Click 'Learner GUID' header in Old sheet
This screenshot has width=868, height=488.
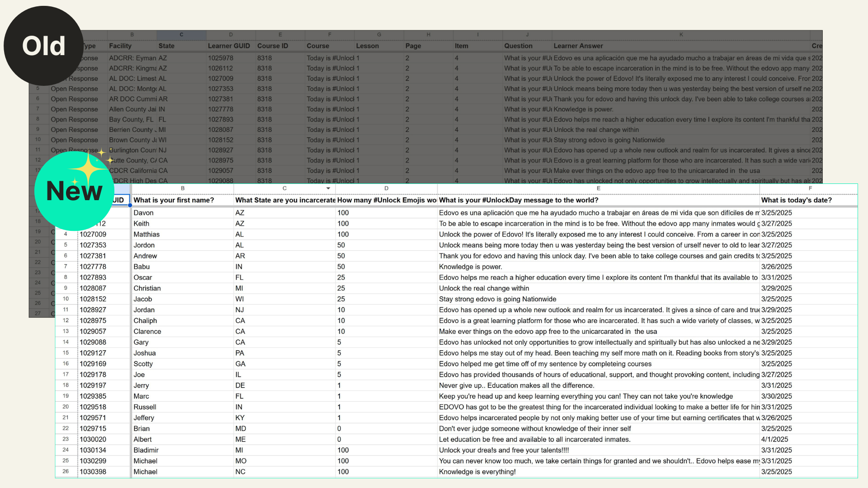point(231,46)
